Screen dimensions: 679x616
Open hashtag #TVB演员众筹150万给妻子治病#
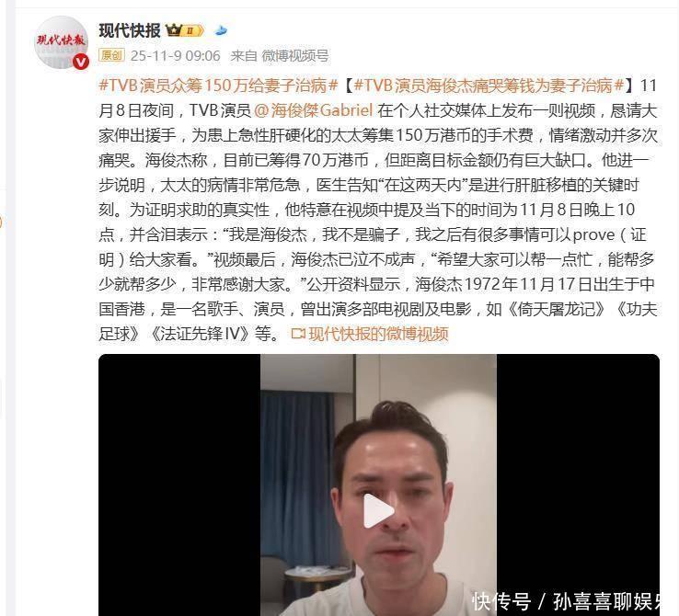coord(218,86)
